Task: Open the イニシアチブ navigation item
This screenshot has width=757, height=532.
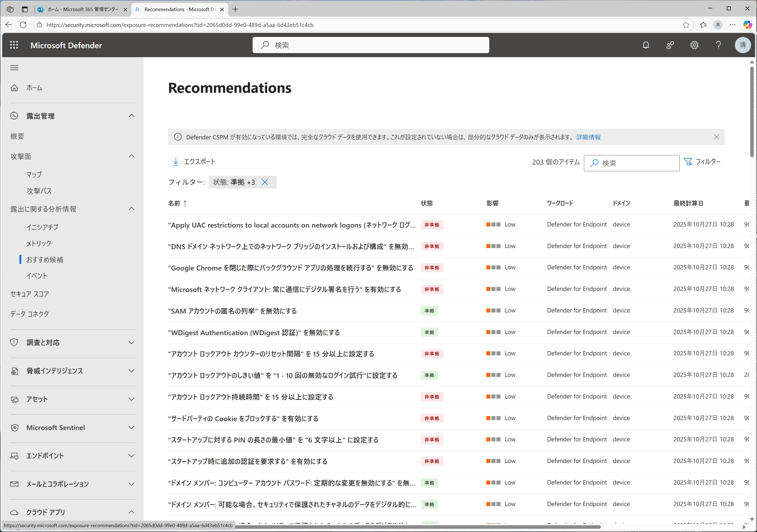Action: point(42,227)
